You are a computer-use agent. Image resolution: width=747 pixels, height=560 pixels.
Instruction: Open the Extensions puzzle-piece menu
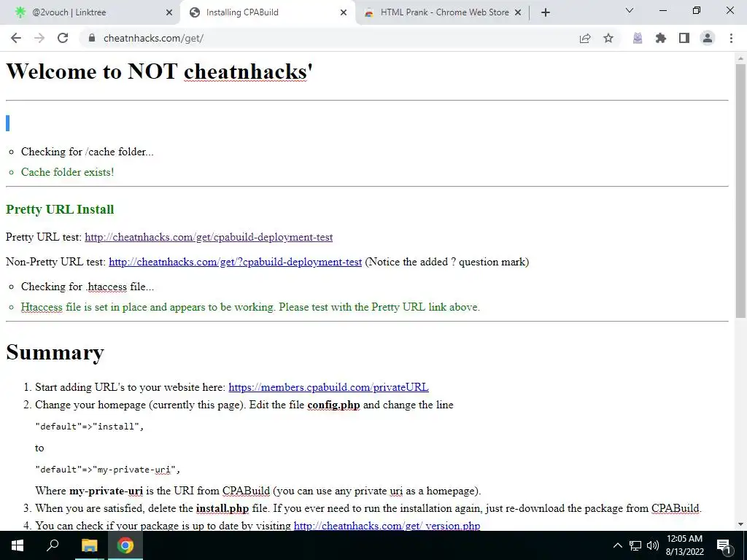pos(661,38)
